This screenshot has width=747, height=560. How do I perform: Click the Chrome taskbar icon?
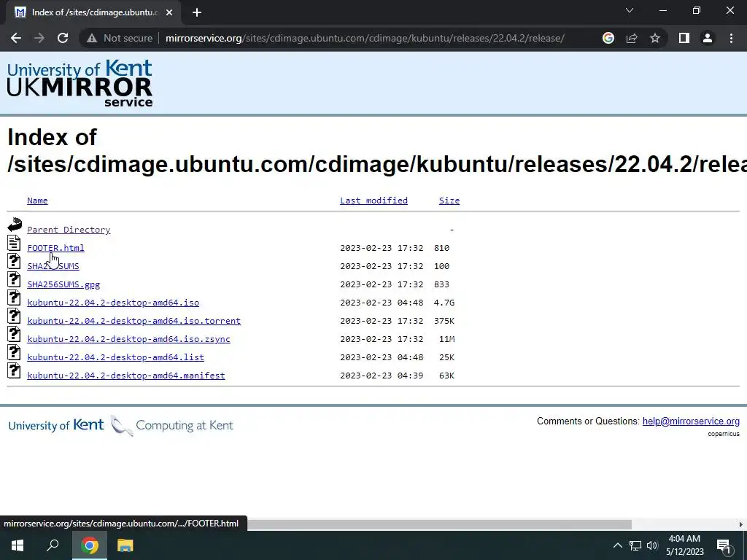pos(89,545)
